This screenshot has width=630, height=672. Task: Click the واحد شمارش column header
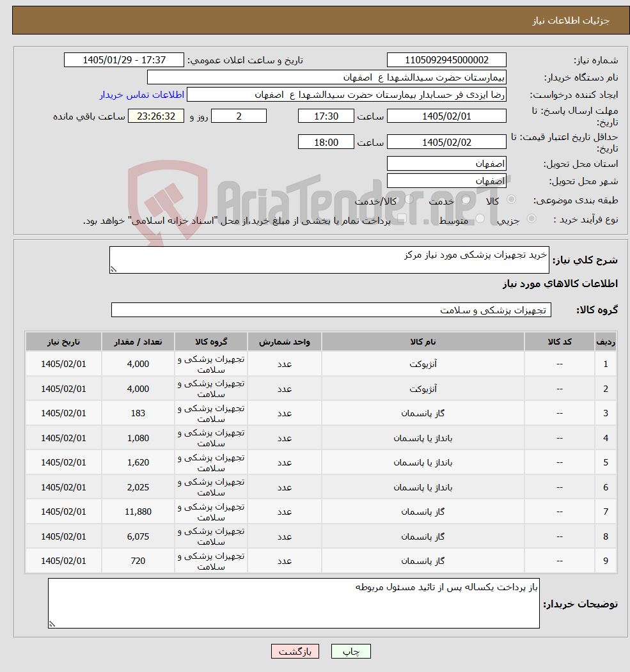pyautogui.click(x=284, y=341)
